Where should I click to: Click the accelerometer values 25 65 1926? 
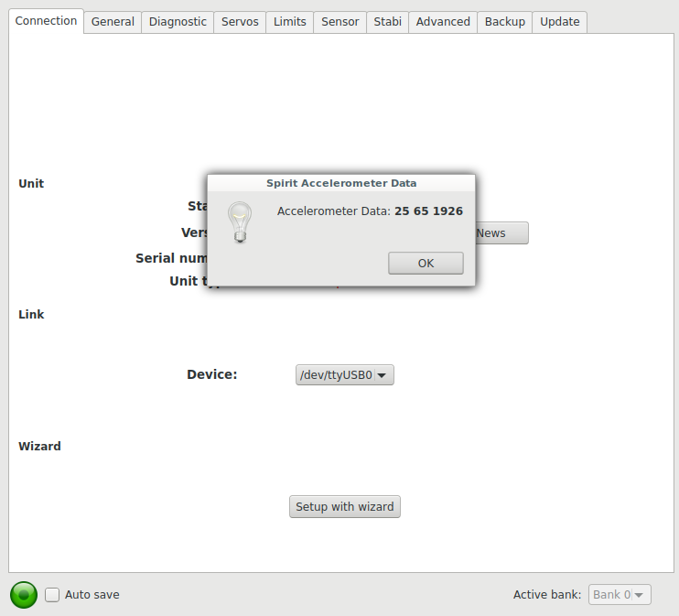(x=428, y=211)
